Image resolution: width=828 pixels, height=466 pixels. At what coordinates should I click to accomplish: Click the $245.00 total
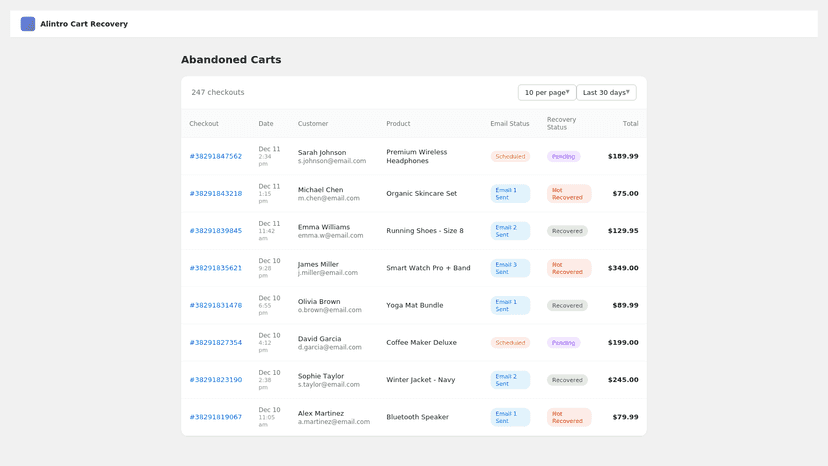point(623,380)
